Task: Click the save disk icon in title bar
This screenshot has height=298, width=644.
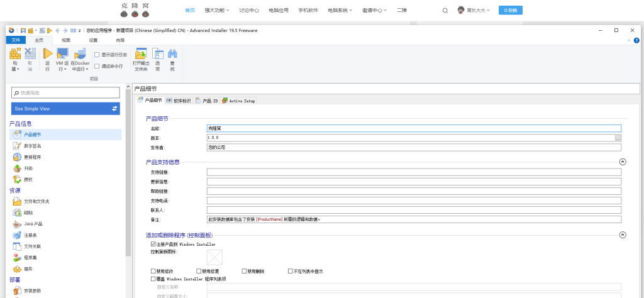Action: (23, 30)
